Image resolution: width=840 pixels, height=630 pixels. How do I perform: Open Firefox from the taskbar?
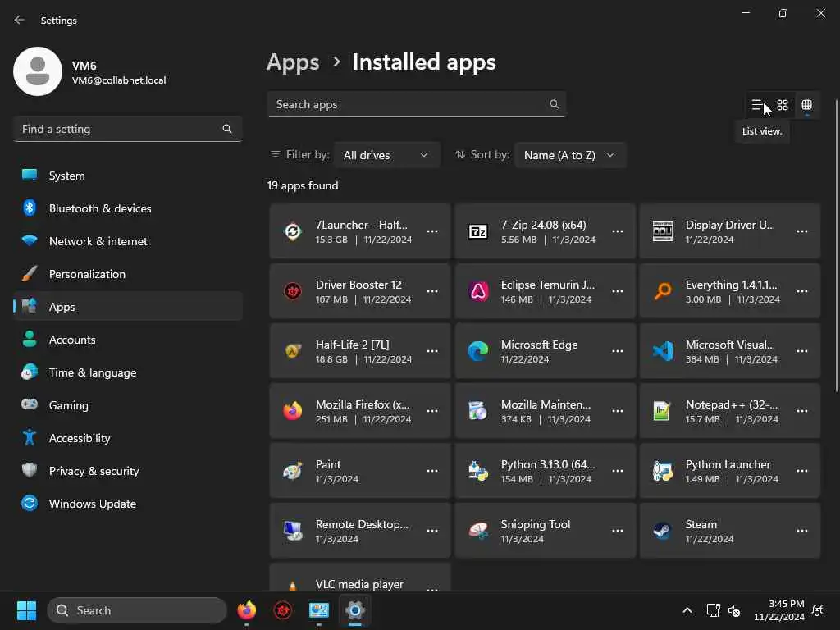246,610
